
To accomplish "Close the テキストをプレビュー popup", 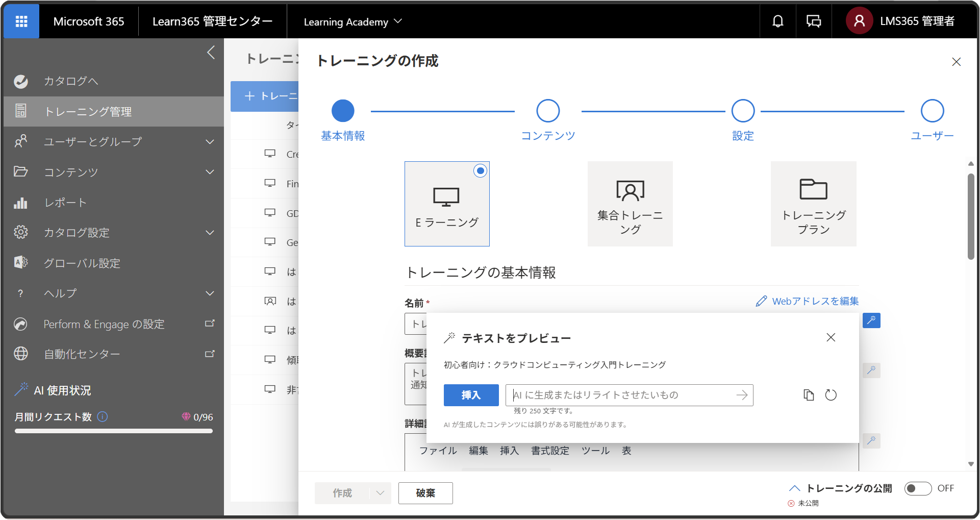I will coord(831,337).
